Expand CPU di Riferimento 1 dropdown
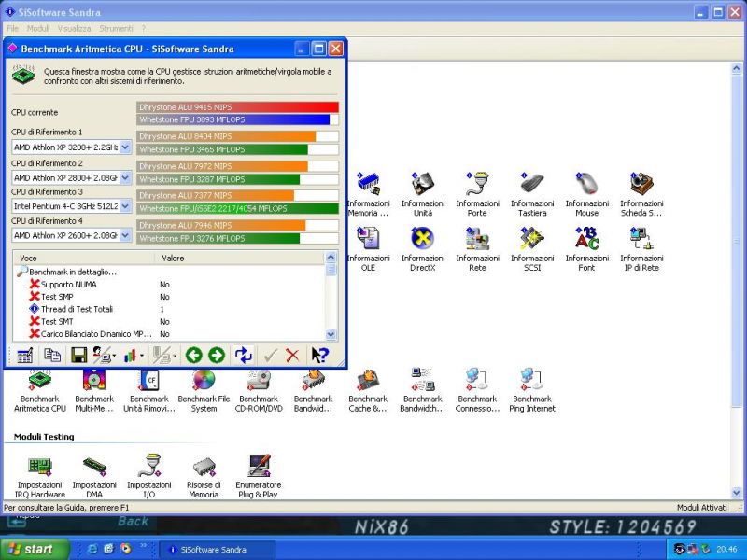The image size is (747, 560). (125, 147)
